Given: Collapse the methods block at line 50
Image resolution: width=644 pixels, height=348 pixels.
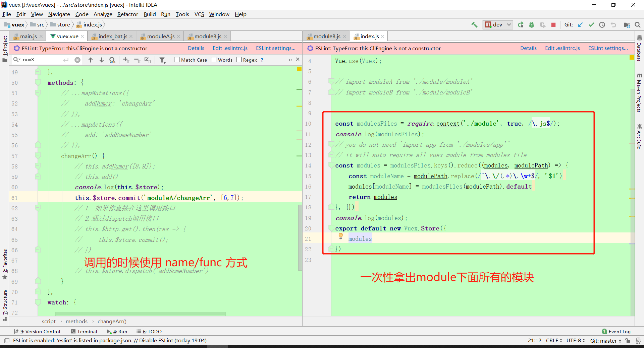Looking at the screenshot, I should 38,82.
